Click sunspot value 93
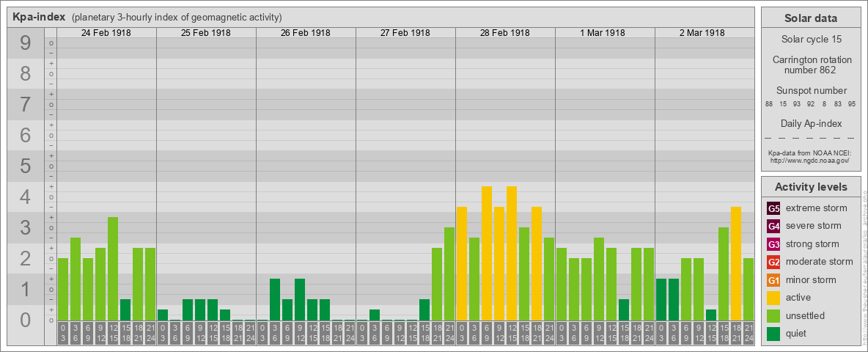This screenshot has height=352, width=868. (x=797, y=104)
